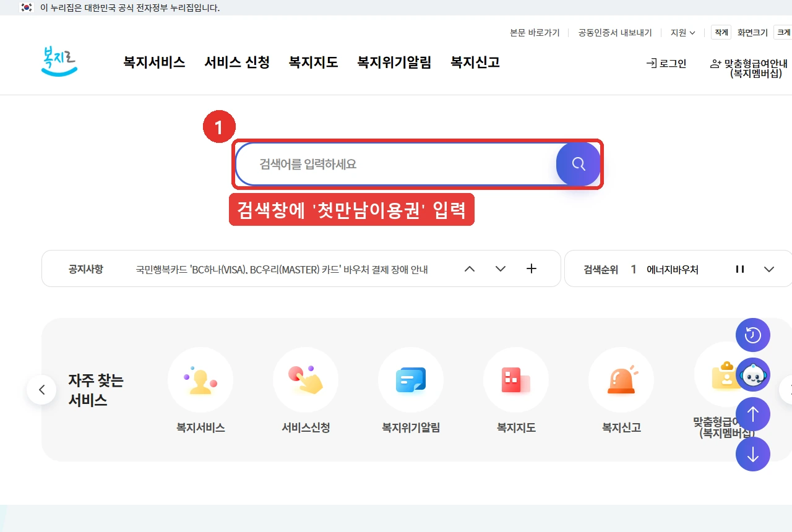792x532 pixels.
Task: Pause the search ranking rotation
Action: point(739,269)
